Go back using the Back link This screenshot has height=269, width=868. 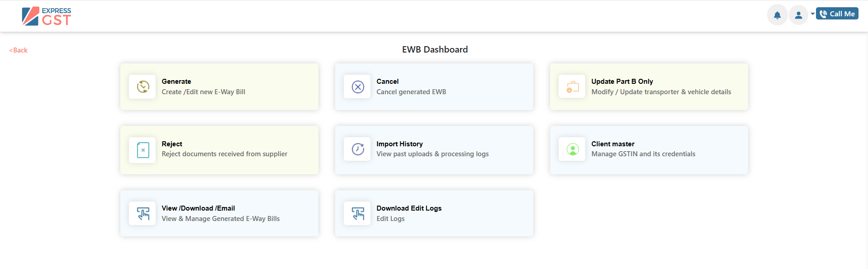(x=19, y=50)
